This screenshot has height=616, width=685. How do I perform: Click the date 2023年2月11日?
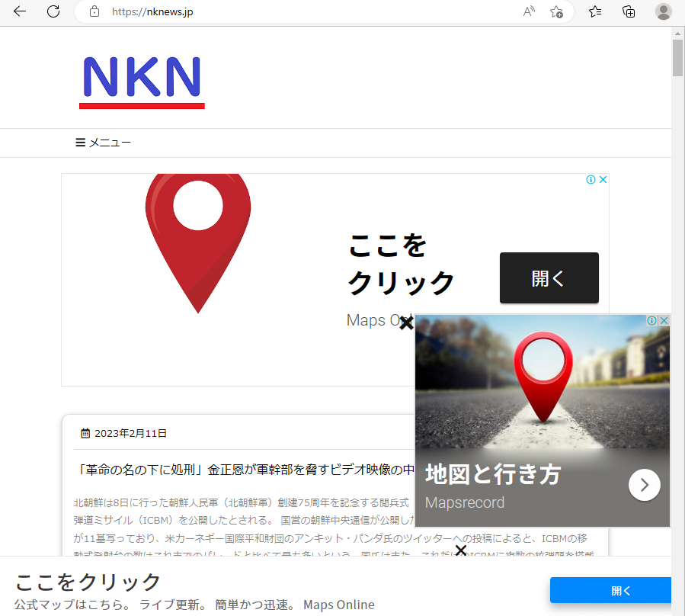(130, 433)
